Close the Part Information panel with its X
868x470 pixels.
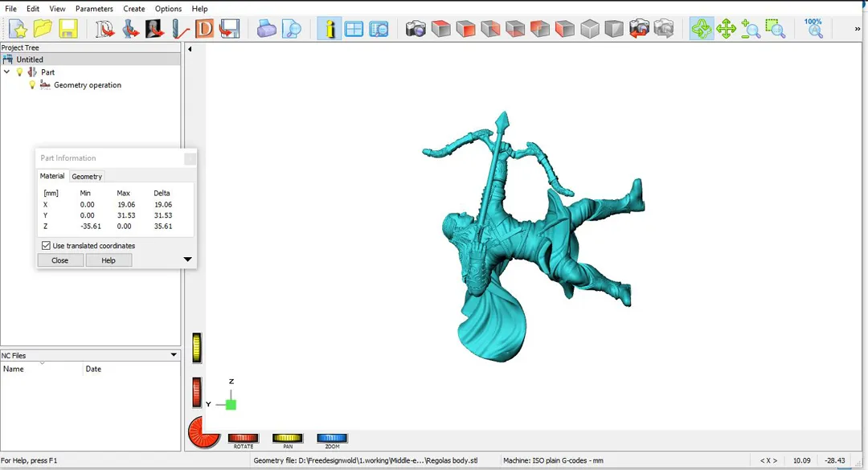click(190, 159)
